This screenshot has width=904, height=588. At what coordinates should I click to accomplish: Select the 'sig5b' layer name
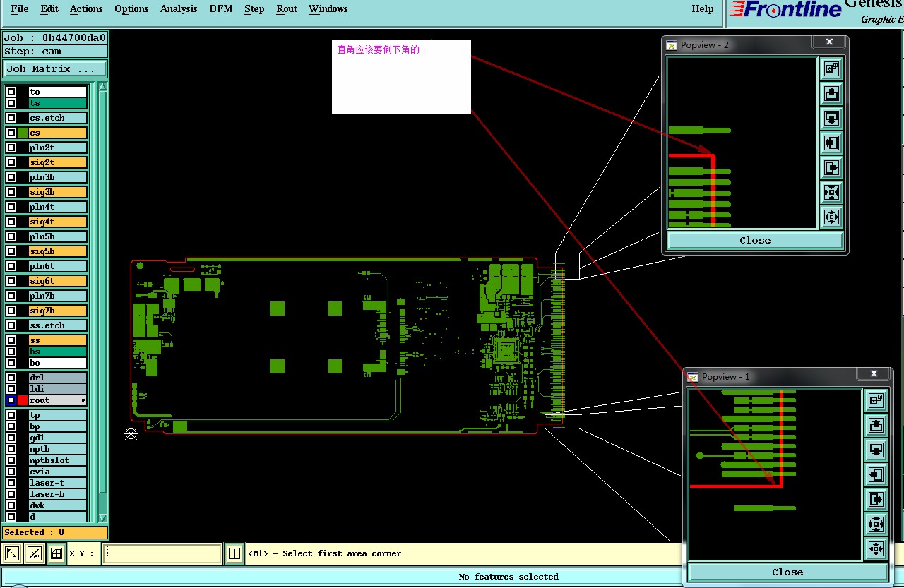click(x=58, y=251)
